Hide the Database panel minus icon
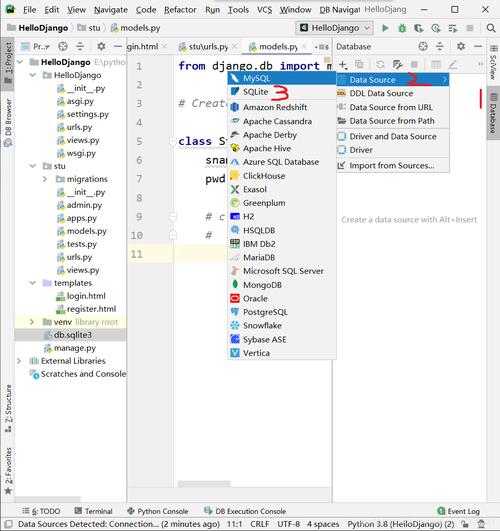Screen dimensions: 500x531 pyautogui.click(x=478, y=46)
